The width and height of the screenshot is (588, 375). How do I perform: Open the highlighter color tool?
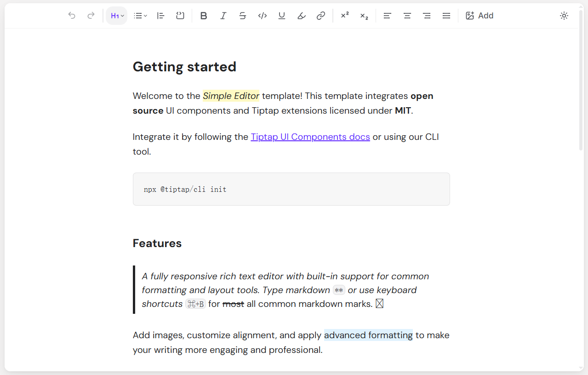click(302, 16)
